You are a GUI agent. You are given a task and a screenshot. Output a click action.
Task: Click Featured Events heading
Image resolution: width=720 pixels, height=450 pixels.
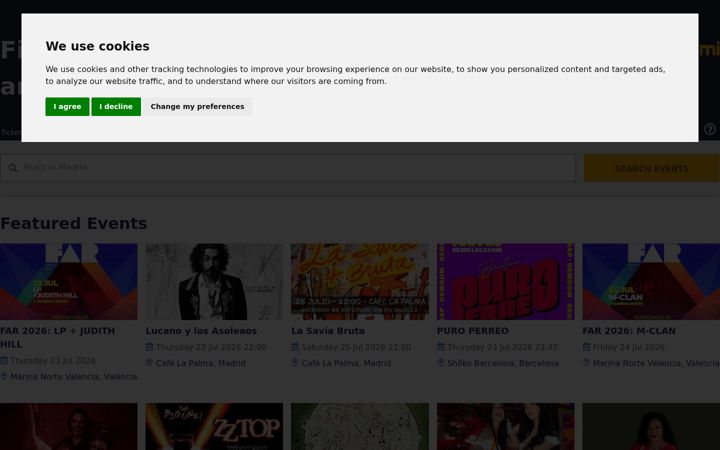(73, 224)
